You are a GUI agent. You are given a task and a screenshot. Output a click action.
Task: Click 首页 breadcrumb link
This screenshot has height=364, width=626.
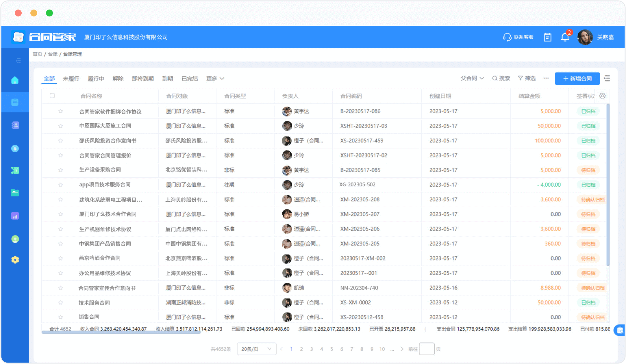(x=37, y=54)
